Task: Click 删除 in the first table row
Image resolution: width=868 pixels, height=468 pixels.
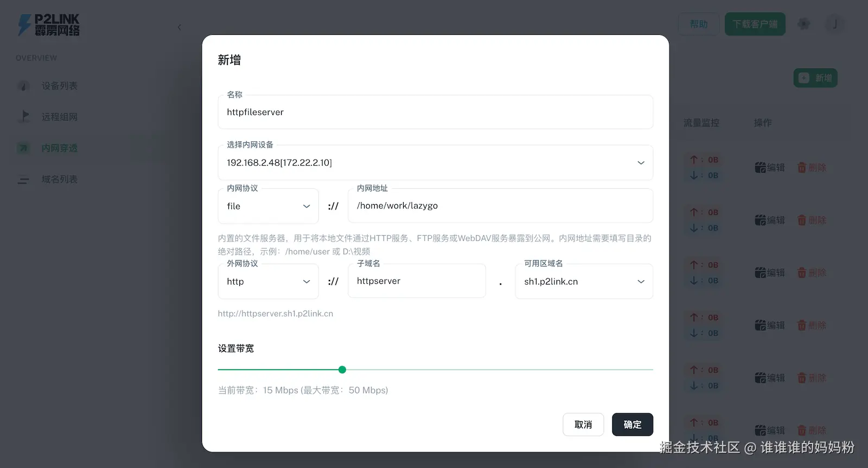Action: 812,168
